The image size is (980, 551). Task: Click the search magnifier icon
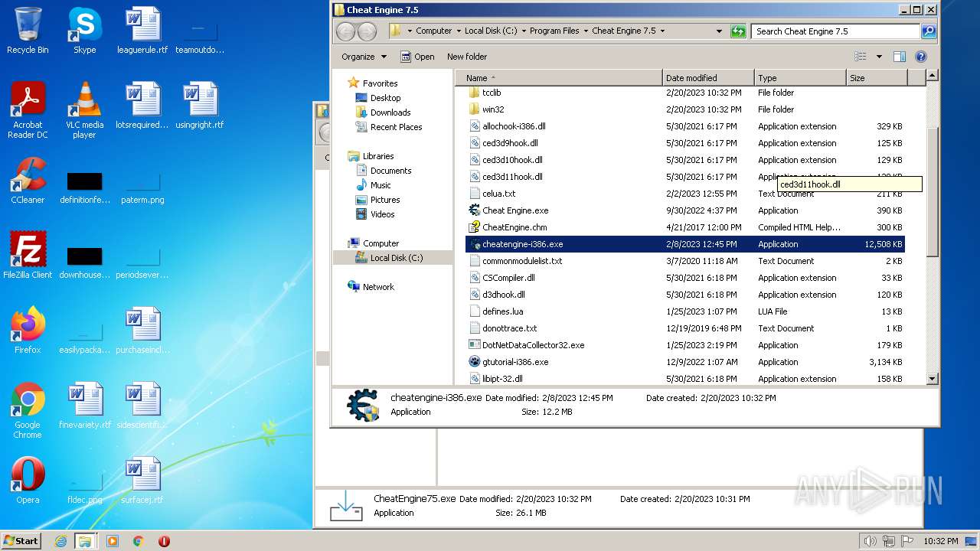929,31
